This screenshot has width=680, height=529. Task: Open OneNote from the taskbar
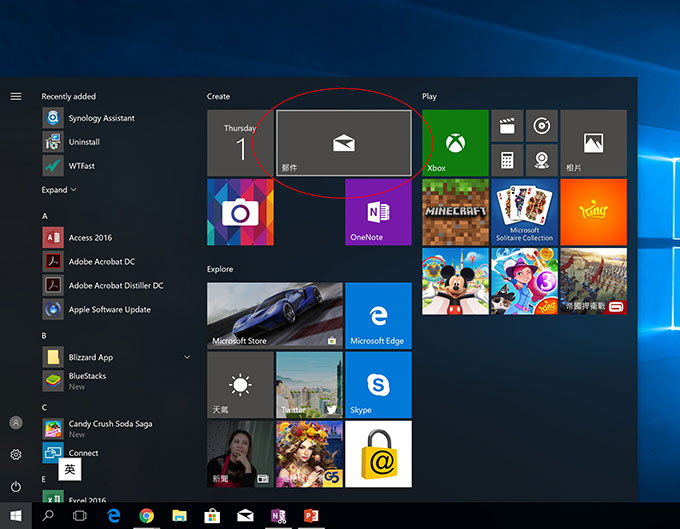click(278, 516)
